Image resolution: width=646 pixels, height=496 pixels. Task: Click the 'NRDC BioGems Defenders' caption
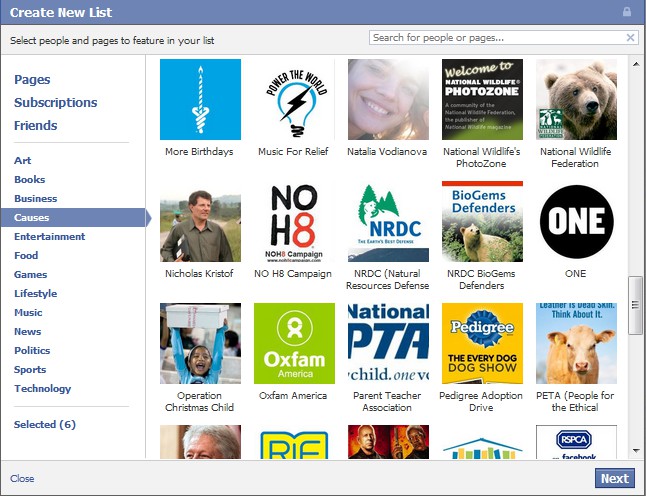click(481, 280)
